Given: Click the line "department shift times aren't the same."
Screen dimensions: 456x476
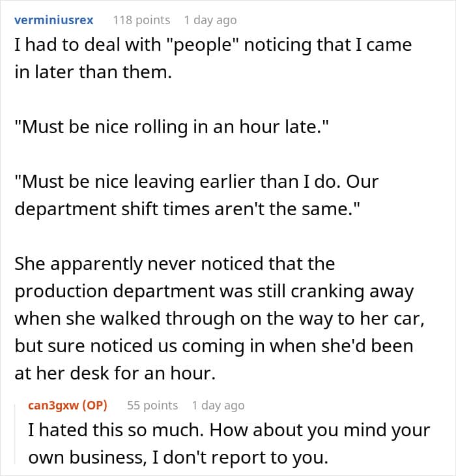Looking at the screenshot, I should pyautogui.click(x=187, y=209).
